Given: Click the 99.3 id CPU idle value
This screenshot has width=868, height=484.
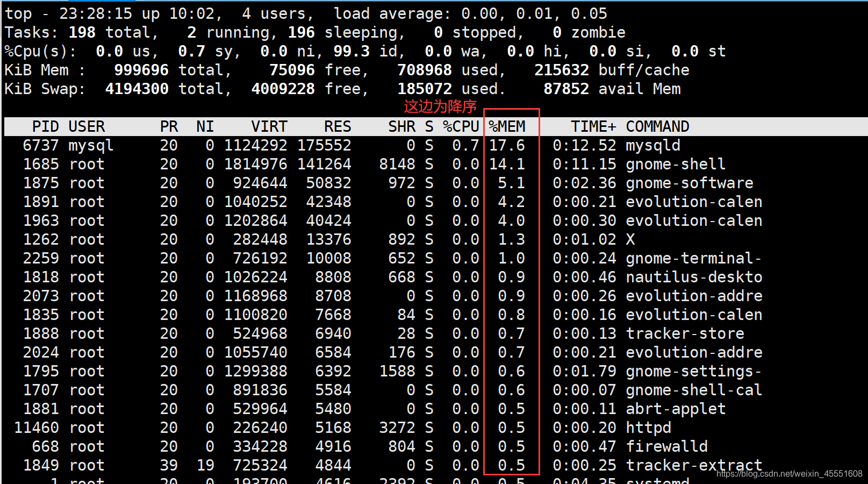Looking at the screenshot, I should pos(351,51).
